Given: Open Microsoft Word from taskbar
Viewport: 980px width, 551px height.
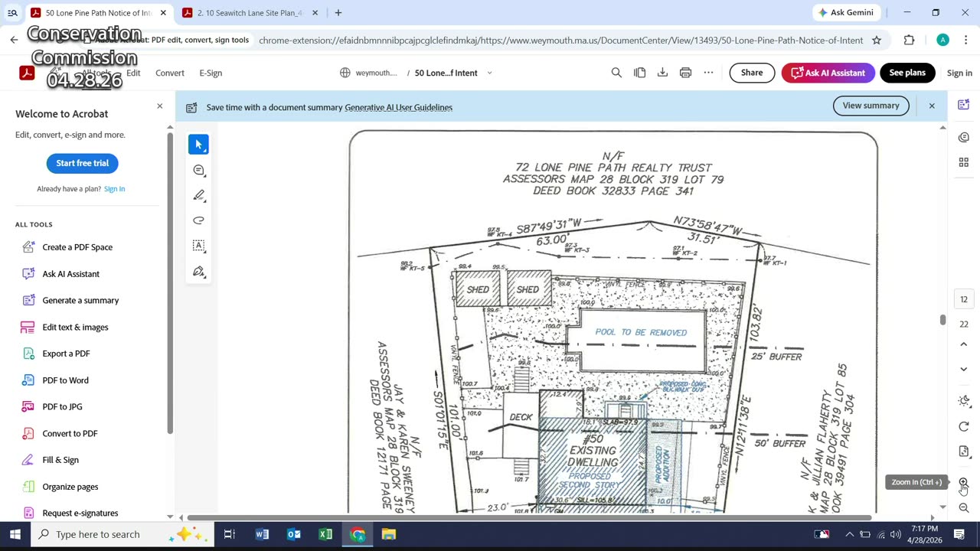Looking at the screenshot, I should pyautogui.click(x=262, y=534).
